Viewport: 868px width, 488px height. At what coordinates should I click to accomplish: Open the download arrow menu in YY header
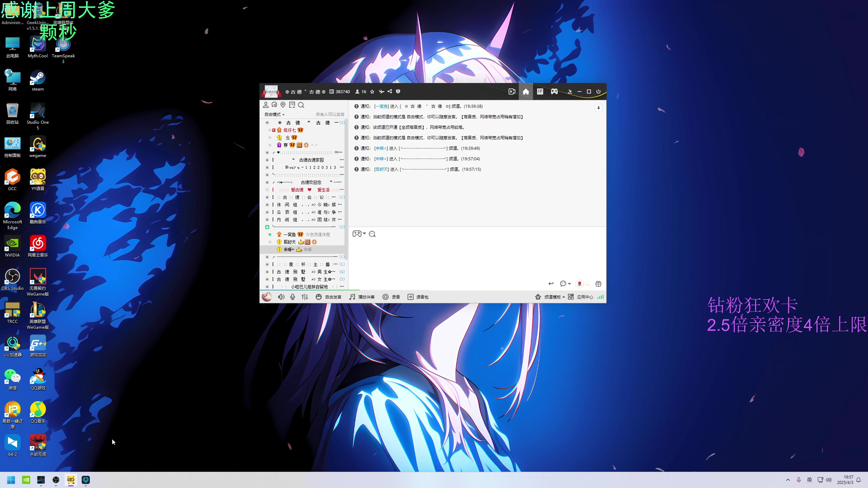[570, 91]
